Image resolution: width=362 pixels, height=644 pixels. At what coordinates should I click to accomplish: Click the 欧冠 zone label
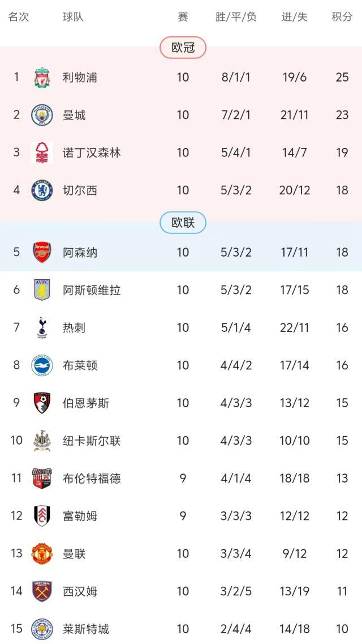(x=183, y=48)
